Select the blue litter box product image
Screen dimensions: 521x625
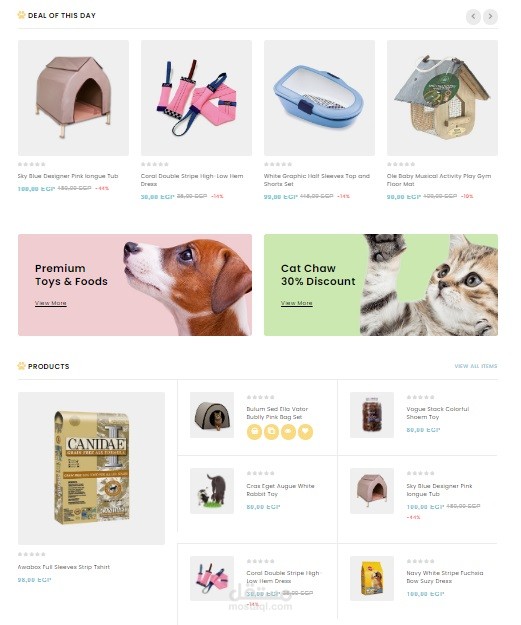tap(319, 98)
